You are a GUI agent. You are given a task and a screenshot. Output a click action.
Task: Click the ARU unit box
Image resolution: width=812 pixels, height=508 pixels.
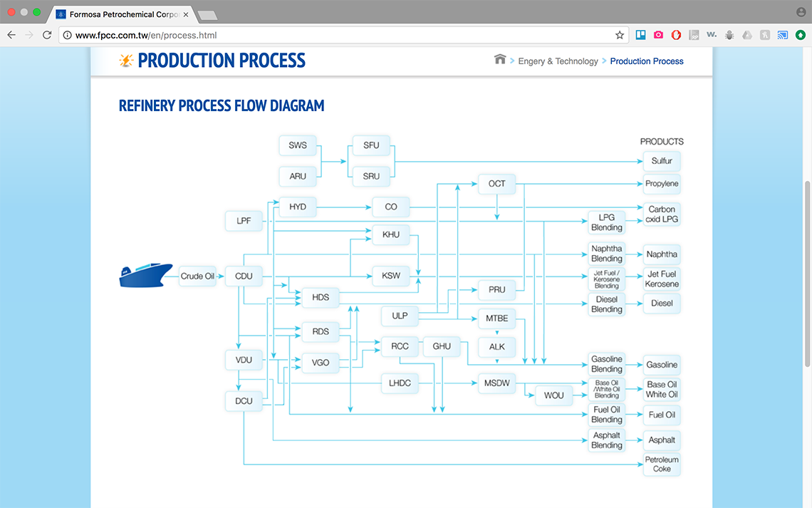(x=298, y=176)
